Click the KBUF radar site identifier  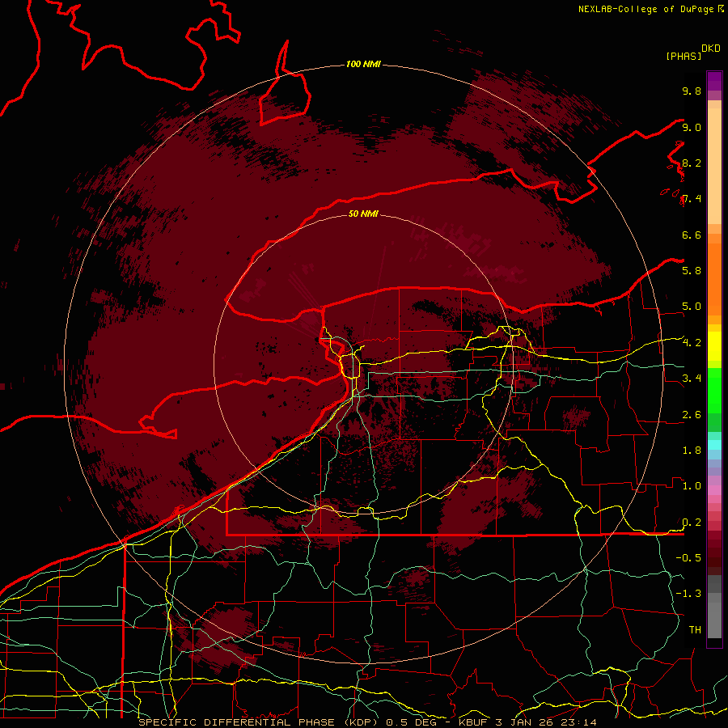point(472,722)
